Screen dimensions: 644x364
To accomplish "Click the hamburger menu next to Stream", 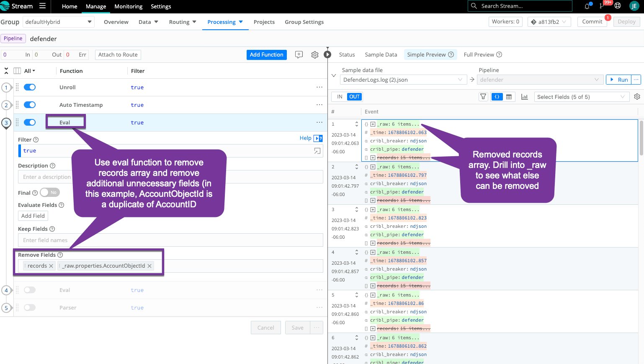I will pyautogui.click(x=42, y=6).
